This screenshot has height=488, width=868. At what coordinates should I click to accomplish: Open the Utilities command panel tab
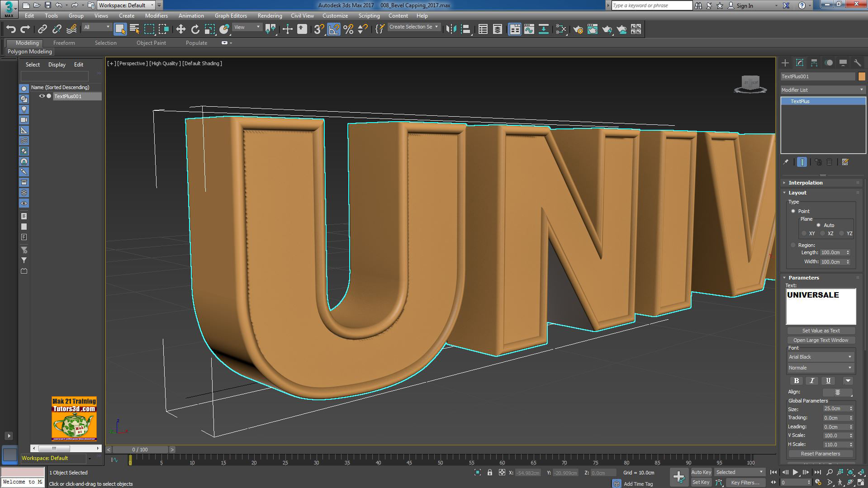coord(858,63)
